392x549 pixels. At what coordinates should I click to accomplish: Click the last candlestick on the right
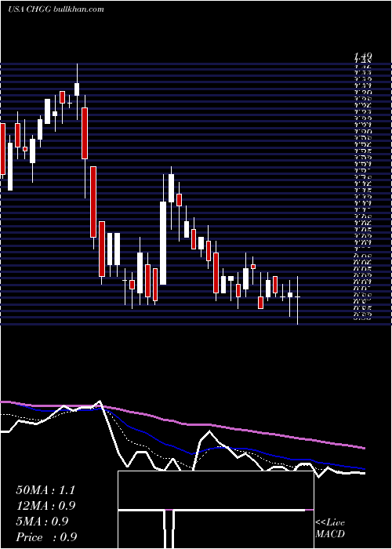coord(297,300)
